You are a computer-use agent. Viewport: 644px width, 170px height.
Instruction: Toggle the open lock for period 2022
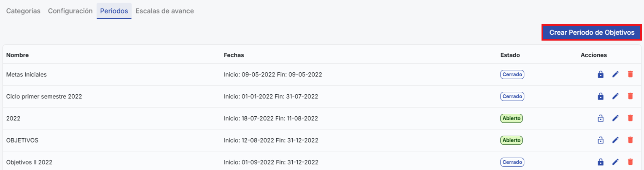coord(601,118)
